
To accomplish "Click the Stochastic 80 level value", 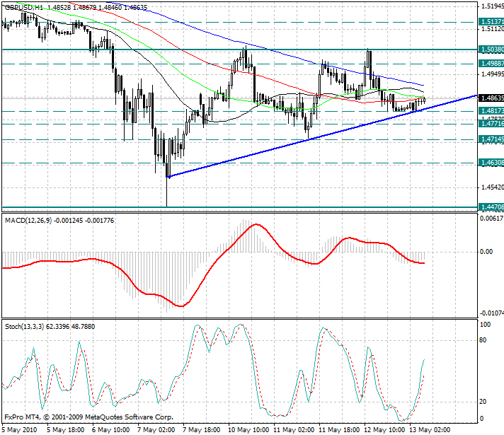I will 483,340.
